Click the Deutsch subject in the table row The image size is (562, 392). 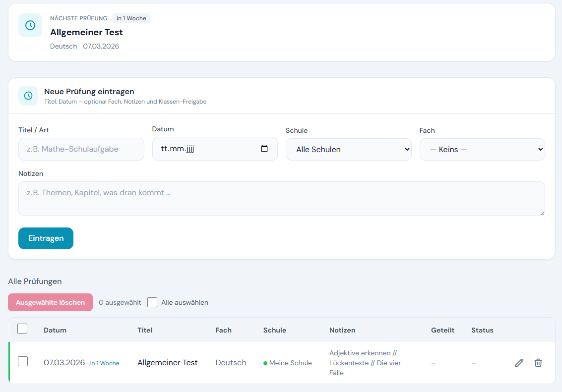(x=231, y=363)
